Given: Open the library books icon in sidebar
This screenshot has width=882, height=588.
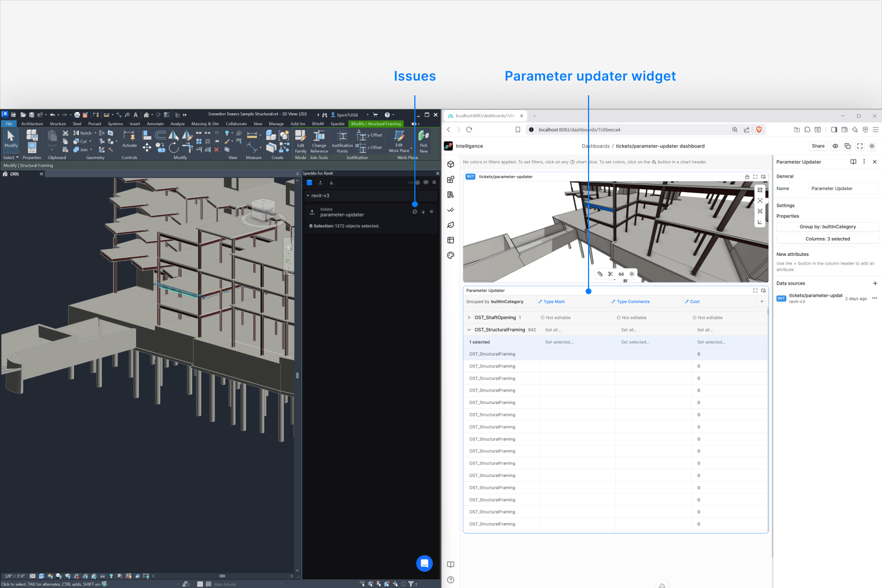Looking at the screenshot, I should coord(451,194).
